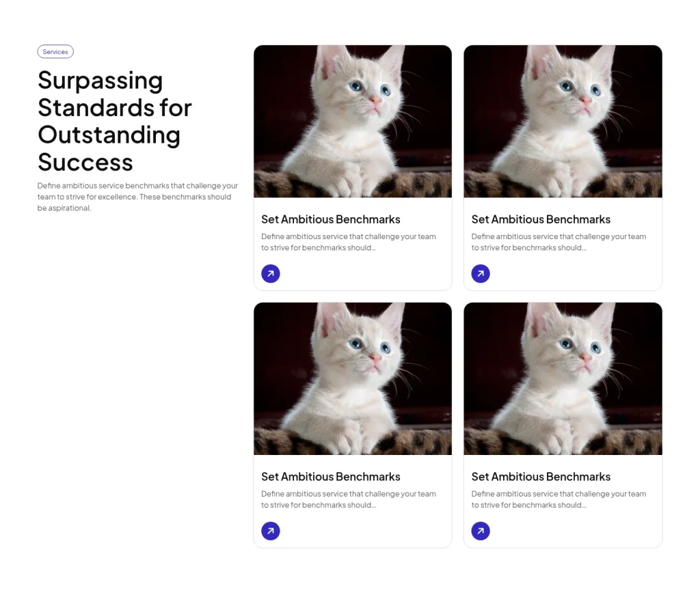The width and height of the screenshot is (700, 593).
Task: Open the bottom-right kitten photo
Action: (x=563, y=378)
